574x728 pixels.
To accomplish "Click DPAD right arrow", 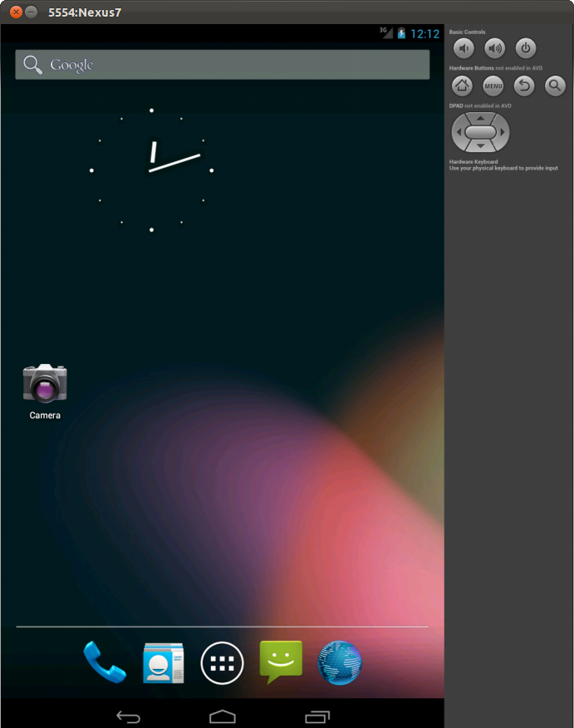I will coord(503,132).
